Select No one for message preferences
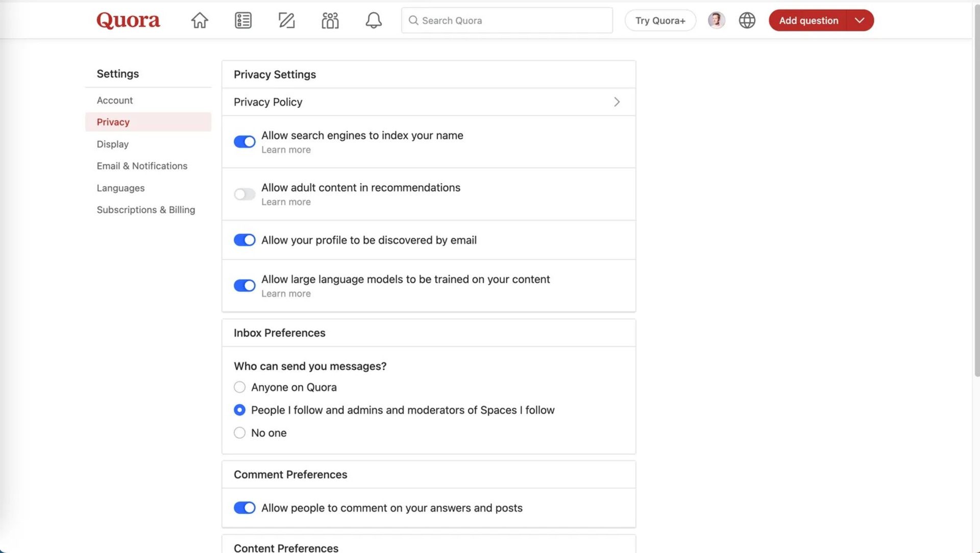This screenshot has width=980, height=553. click(x=239, y=433)
